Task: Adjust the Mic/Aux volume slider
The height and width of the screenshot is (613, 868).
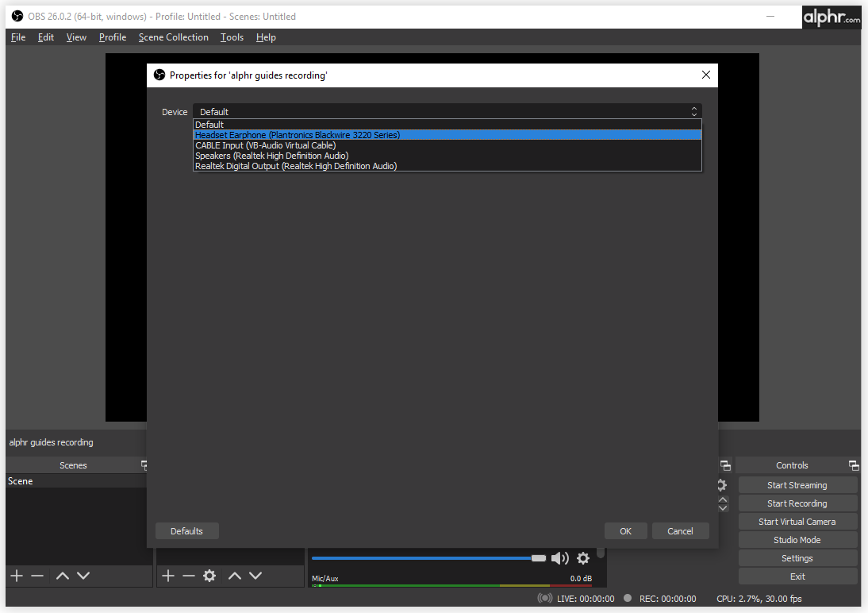Action: pos(429,558)
